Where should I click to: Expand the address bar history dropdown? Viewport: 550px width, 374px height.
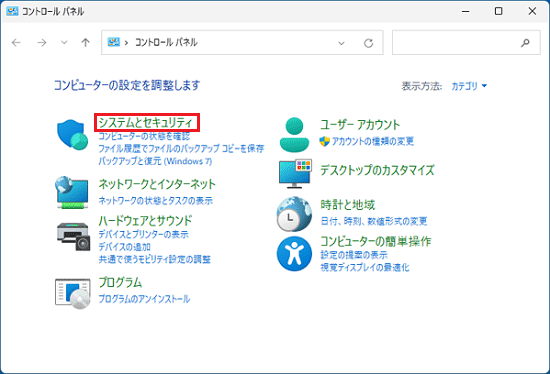pyautogui.click(x=341, y=43)
